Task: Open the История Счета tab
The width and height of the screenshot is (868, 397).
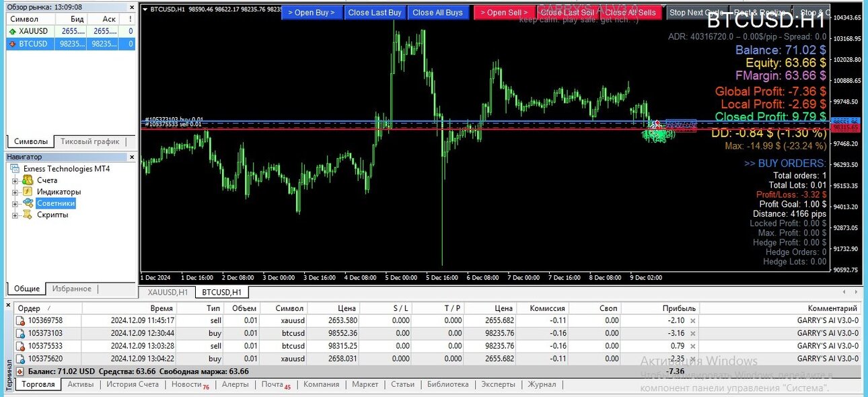Action: pos(133,384)
